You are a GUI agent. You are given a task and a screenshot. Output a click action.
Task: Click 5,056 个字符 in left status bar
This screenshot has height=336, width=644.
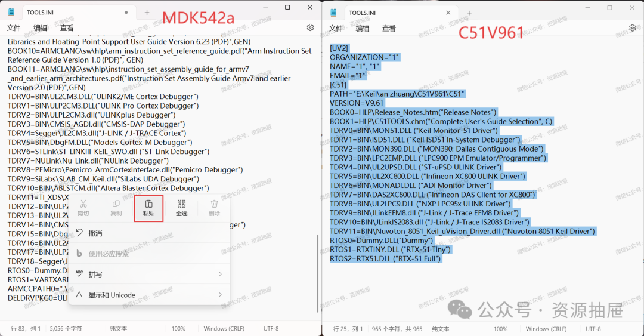click(x=66, y=329)
